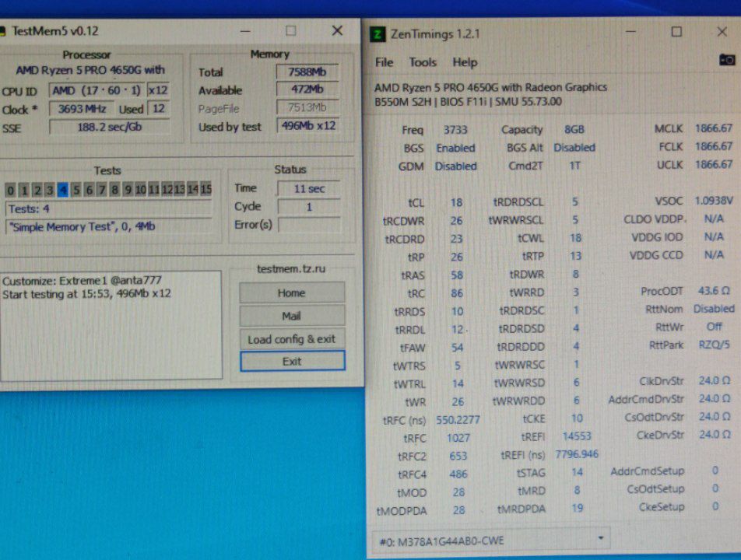
Task: Click the Mail button
Action: pos(292,316)
